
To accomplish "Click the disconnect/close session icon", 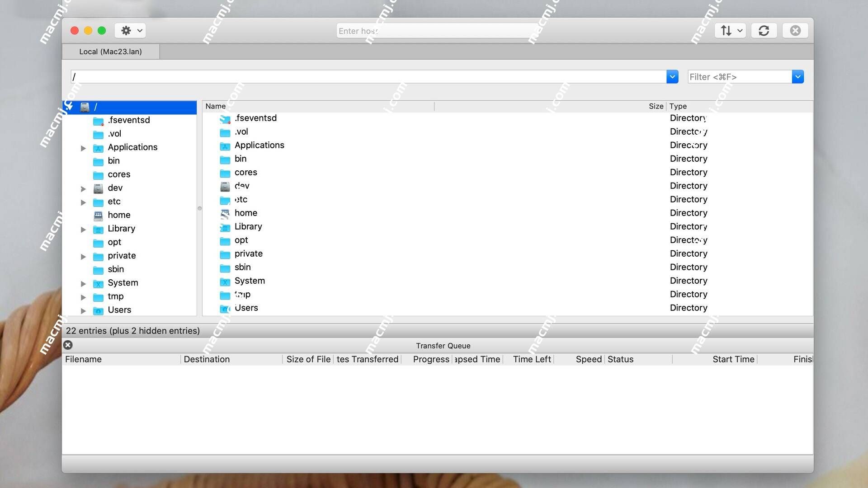I will 795,30.
